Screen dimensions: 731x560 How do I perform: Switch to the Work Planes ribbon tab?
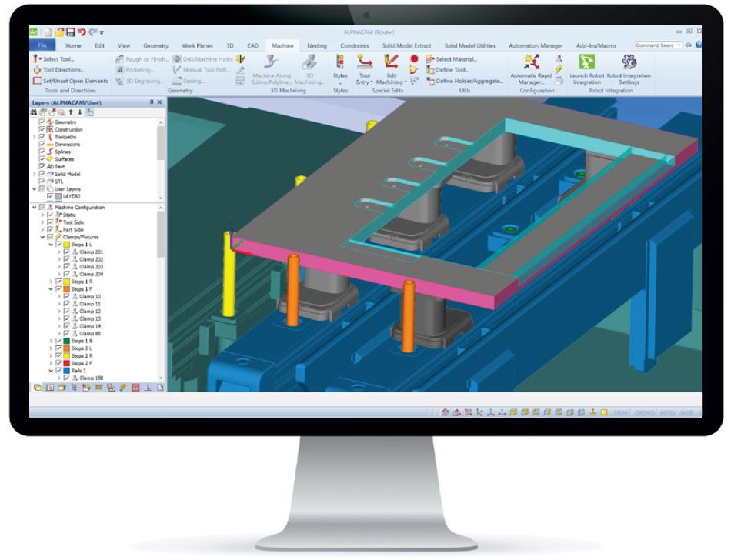click(197, 45)
